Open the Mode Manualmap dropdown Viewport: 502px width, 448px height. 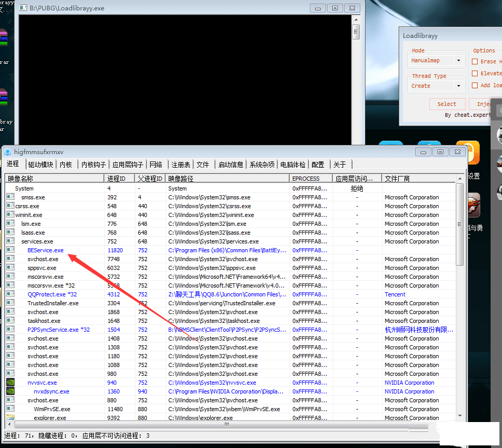459,61
